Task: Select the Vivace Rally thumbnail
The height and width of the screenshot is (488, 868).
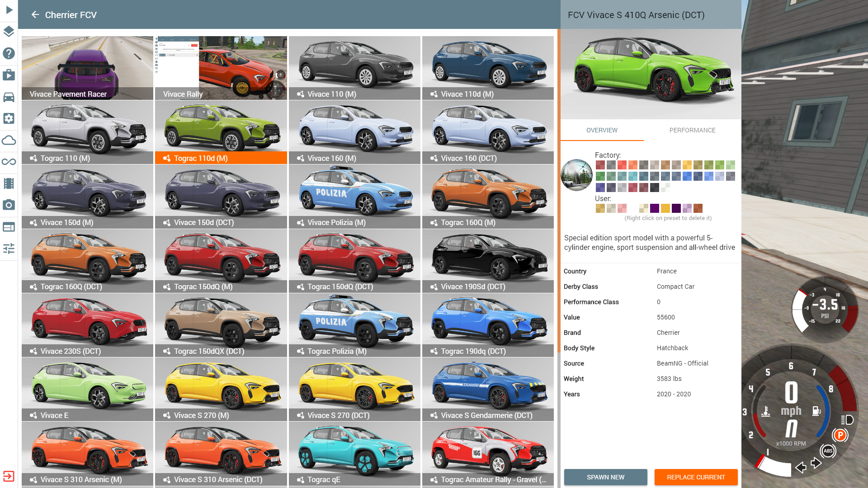Action: [221, 68]
